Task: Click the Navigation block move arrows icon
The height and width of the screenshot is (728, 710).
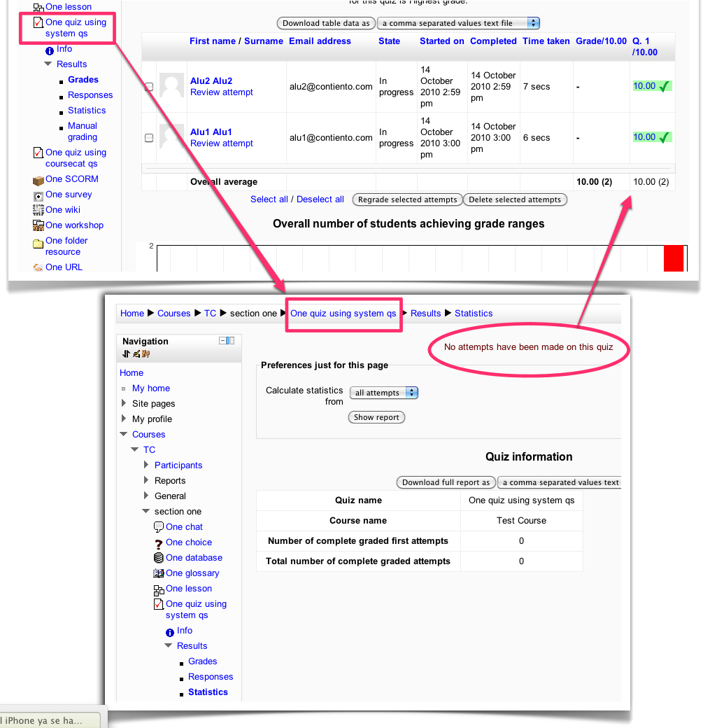Action: [x=126, y=353]
